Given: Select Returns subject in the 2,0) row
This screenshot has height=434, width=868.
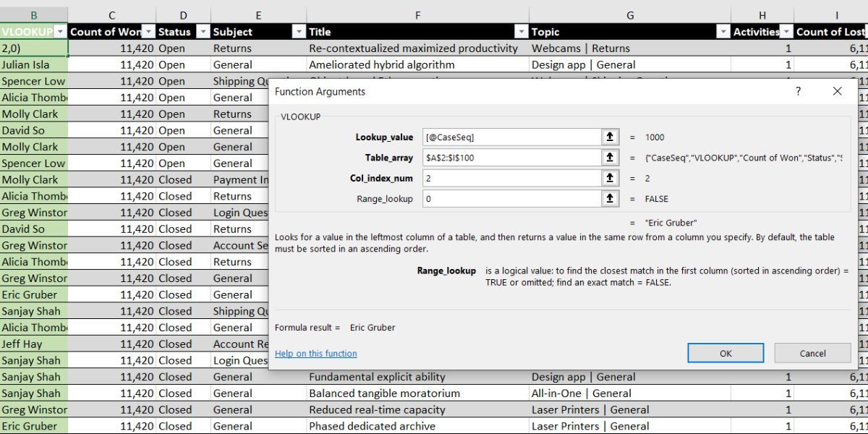Looking at the screenshot, I should (x=258, y=48).
